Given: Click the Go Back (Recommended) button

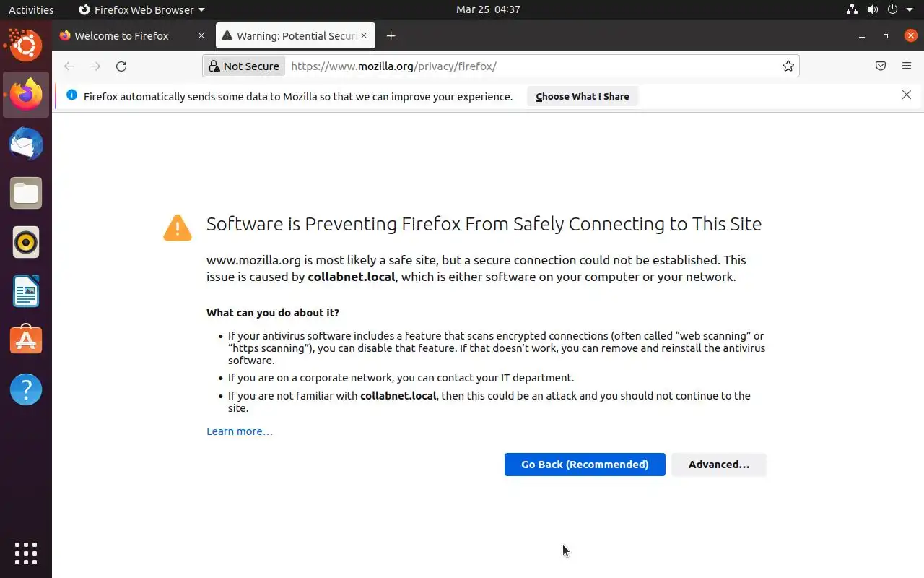Looking at the screenshot, I should (x=584, y=465).
